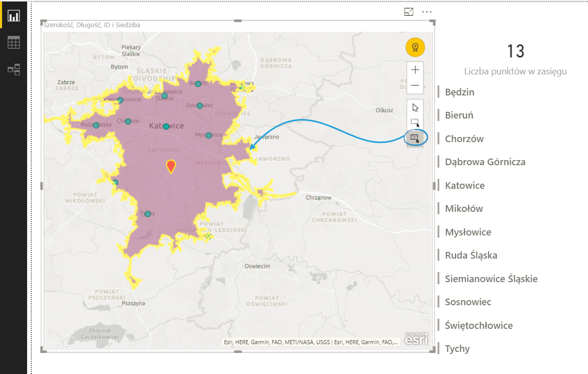The width and height of the screenshot is (588, 374).
Task: Click the Focus mode icon above the map
Action: pyautogui.click(x=409, y=12)
